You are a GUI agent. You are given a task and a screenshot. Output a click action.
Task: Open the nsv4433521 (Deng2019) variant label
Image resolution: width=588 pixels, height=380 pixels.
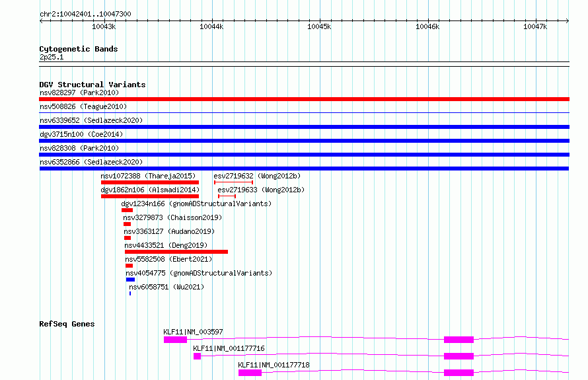(x=166, y=245)
